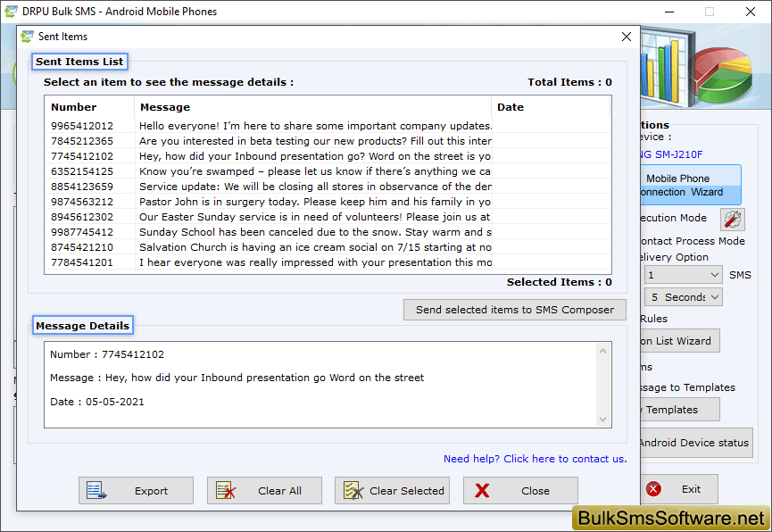Click Android Device status button
772x532 pixels.
[x=696, y=443]
